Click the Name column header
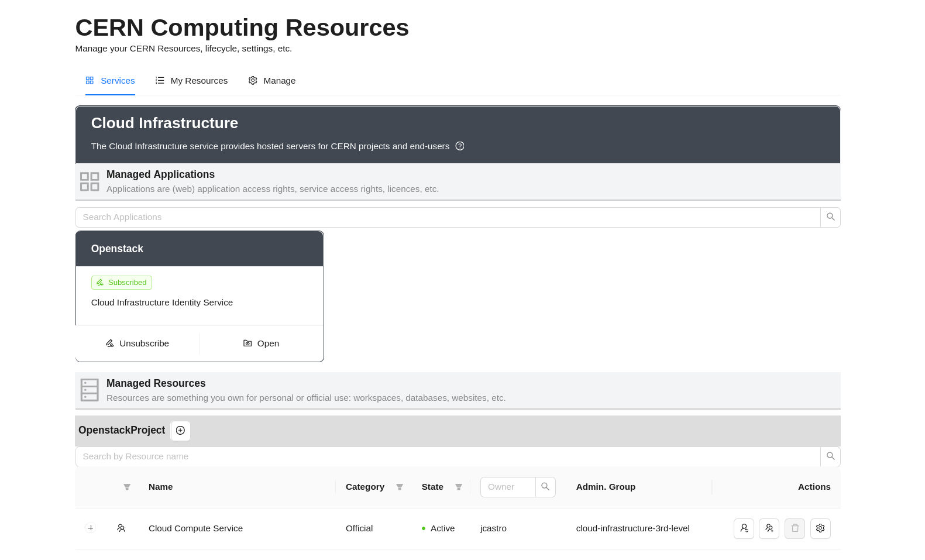 pyautogui.click(x=160, y=487)
